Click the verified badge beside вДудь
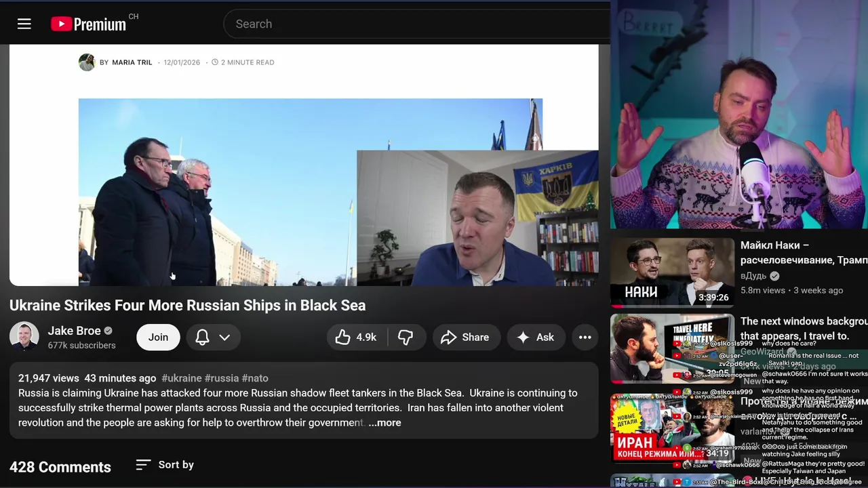Screen dimensions: 868x488 click(774, 276)
